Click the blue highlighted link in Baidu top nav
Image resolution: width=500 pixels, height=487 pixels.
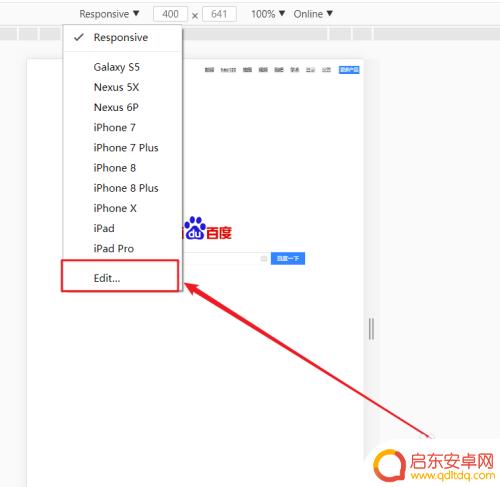click(x=349, y=70)
